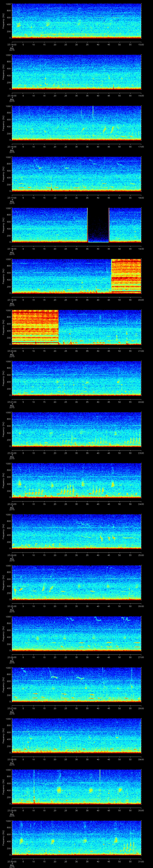
Task: Click the '23:18:00' start time label
Action: tap(12, 249)
